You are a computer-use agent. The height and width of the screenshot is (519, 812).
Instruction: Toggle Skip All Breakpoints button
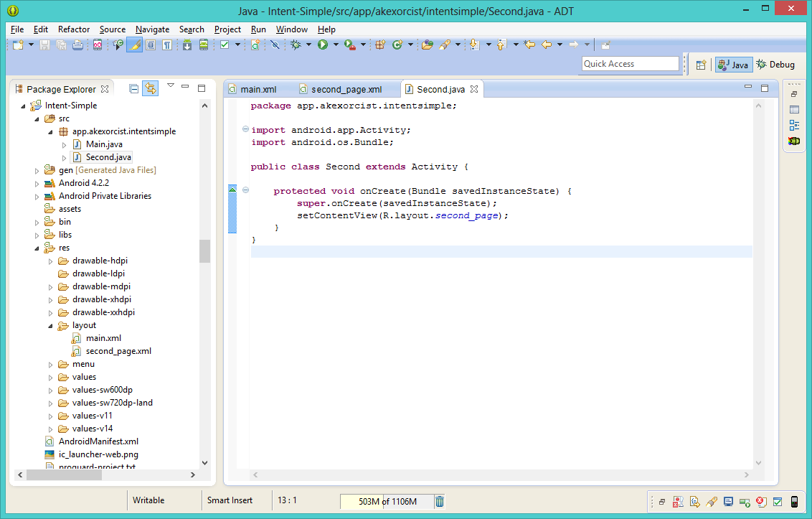tap(275, 45)
